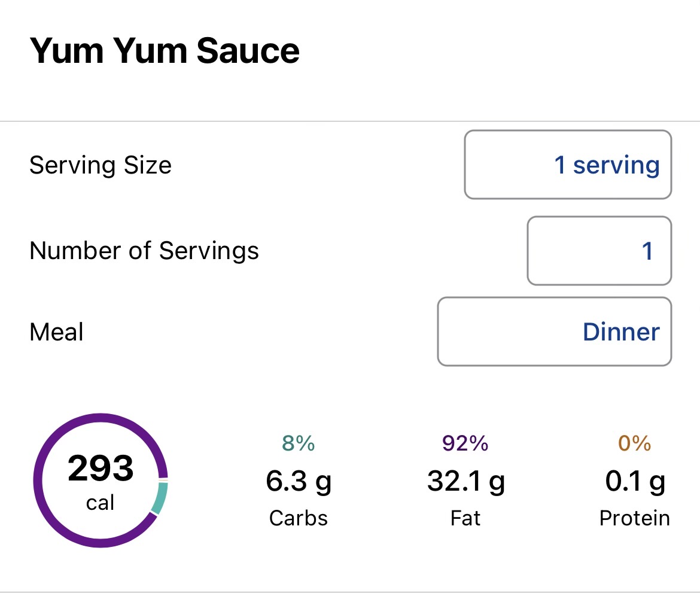This screenshot has height=593, width=700.
Task: Tap the 32.1 g Fat value
Action: [x=465, y=481]
